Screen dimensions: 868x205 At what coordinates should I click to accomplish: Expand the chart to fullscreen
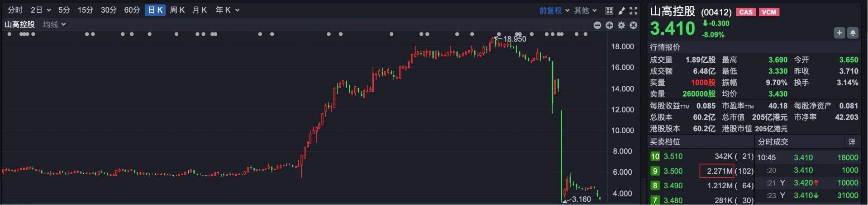[634, 10]
